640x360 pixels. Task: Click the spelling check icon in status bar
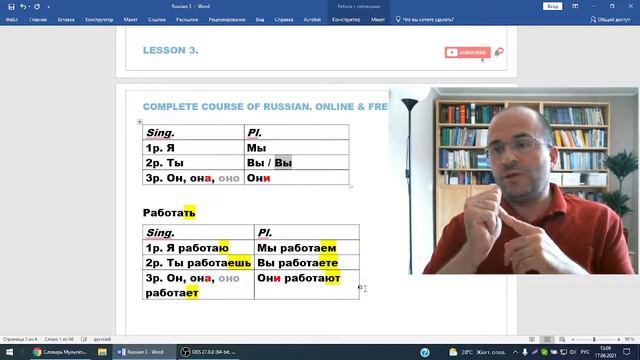pos(84,339)
